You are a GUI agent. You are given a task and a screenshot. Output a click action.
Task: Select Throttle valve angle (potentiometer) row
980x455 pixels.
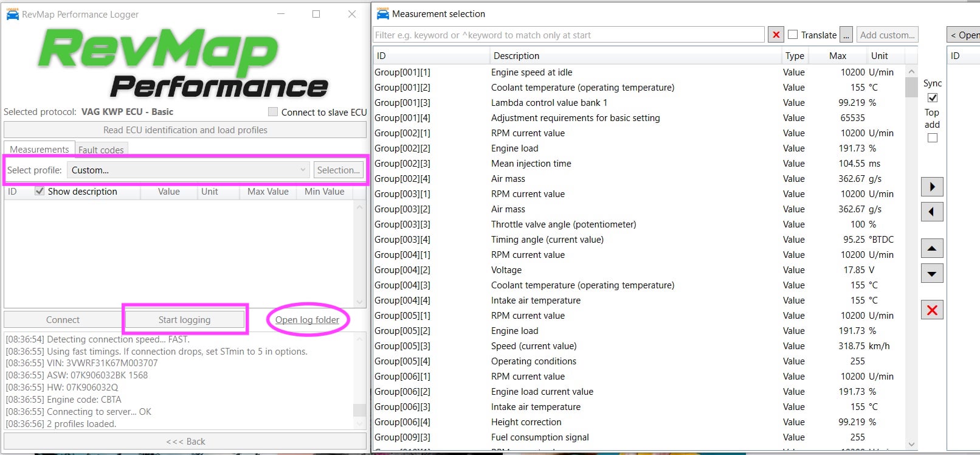coord(638,224)
